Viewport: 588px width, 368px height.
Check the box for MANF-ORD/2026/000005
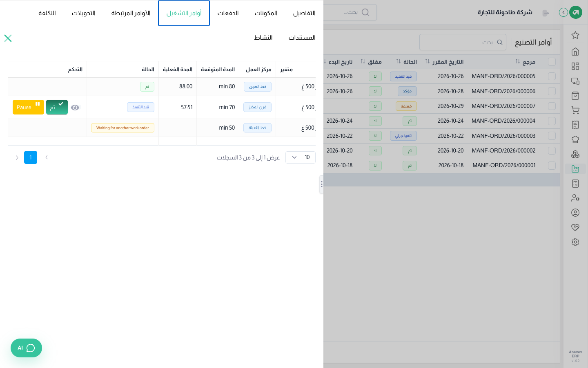[x=552, y=76]
